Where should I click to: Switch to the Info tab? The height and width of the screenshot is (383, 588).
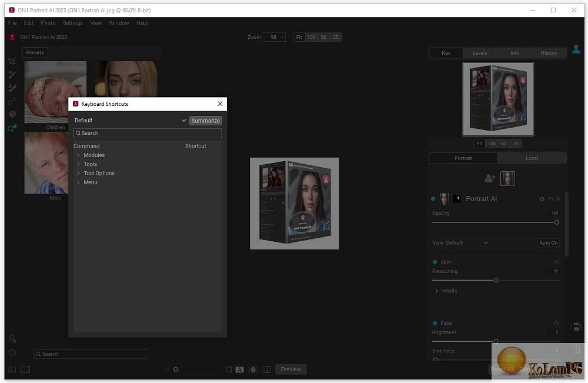pos(514,53)
